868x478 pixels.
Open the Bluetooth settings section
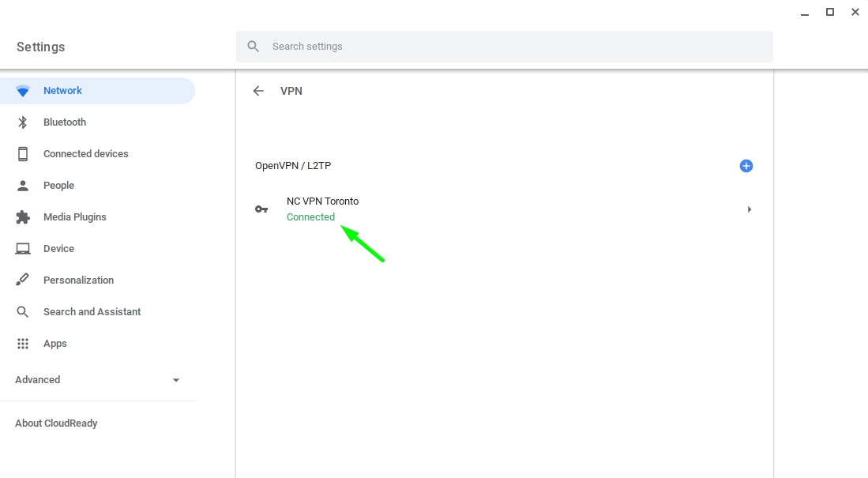64,122
